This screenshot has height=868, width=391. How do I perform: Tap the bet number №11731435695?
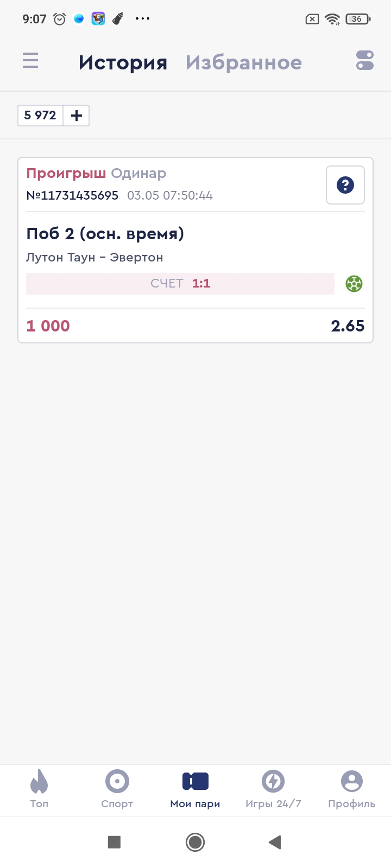pos(72,196)
